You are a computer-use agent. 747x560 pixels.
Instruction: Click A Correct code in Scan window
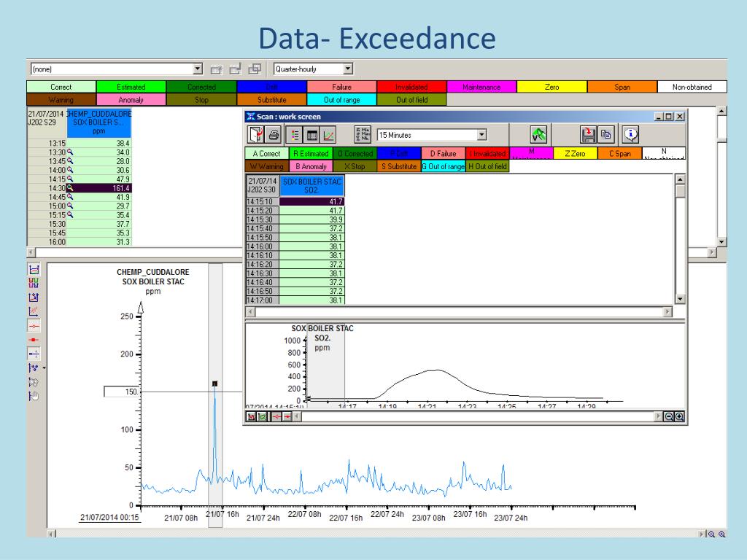(267, 153)
